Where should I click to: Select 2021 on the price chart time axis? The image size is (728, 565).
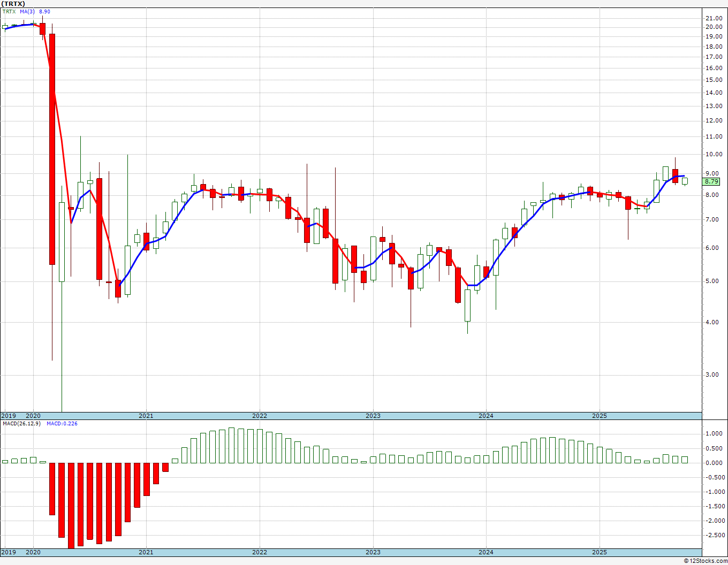(146, 416)
